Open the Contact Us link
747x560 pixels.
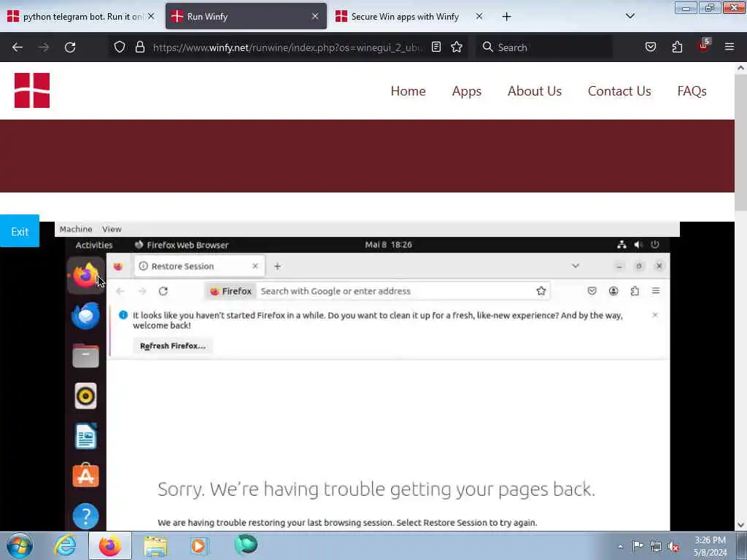tap(619, 91)
